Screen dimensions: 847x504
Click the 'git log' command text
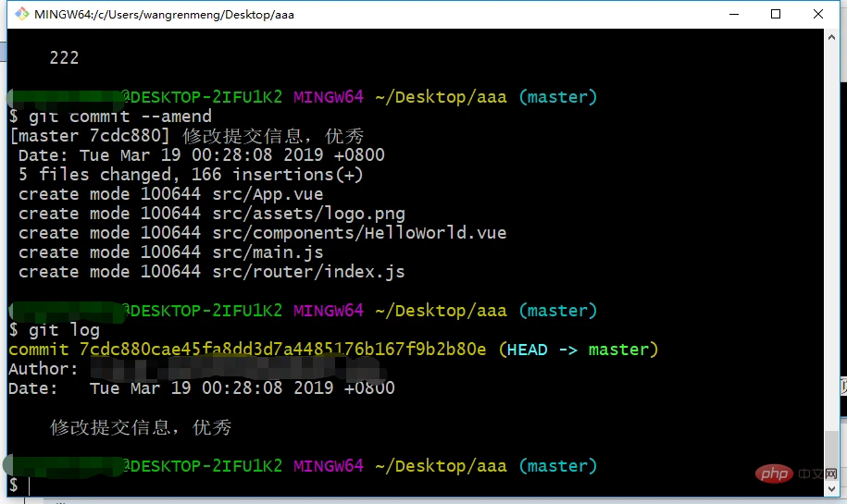64,330
